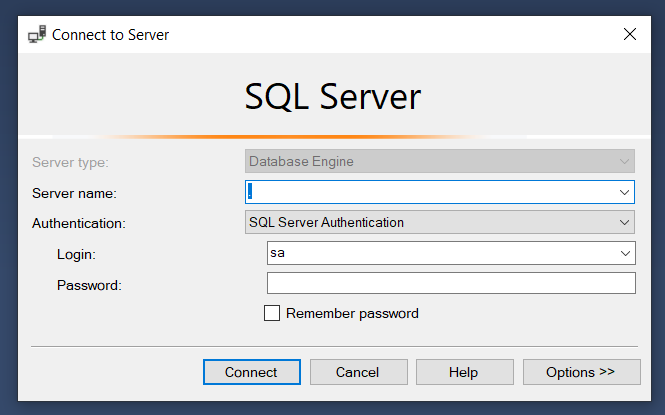665x415 pixels.
Task: Expand more settings with Options >>
Action: (581, 372)
